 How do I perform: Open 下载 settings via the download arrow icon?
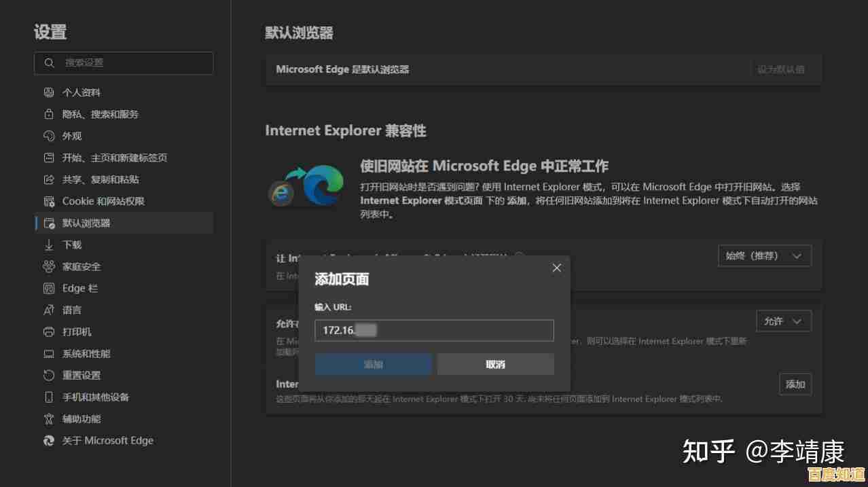48,245
